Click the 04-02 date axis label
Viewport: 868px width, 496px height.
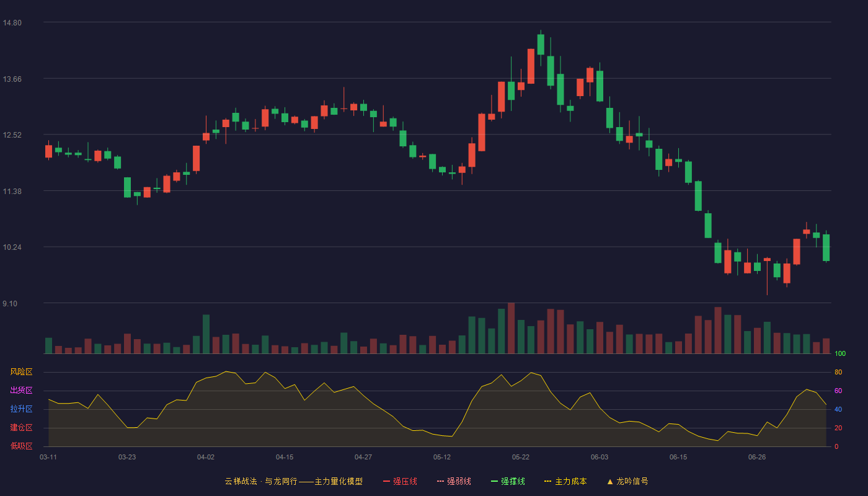[x=206, y=457]
